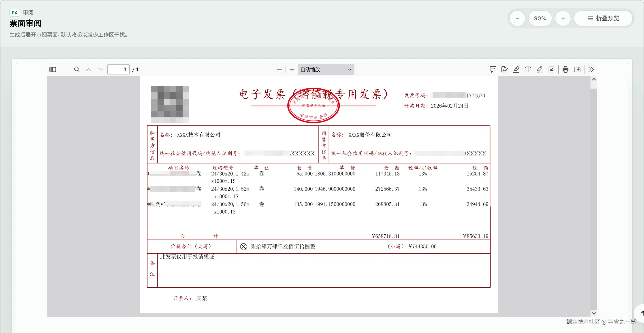Click total ¥744350.00 text
This screenshot has height=333, width=644.
coord(422,247)
